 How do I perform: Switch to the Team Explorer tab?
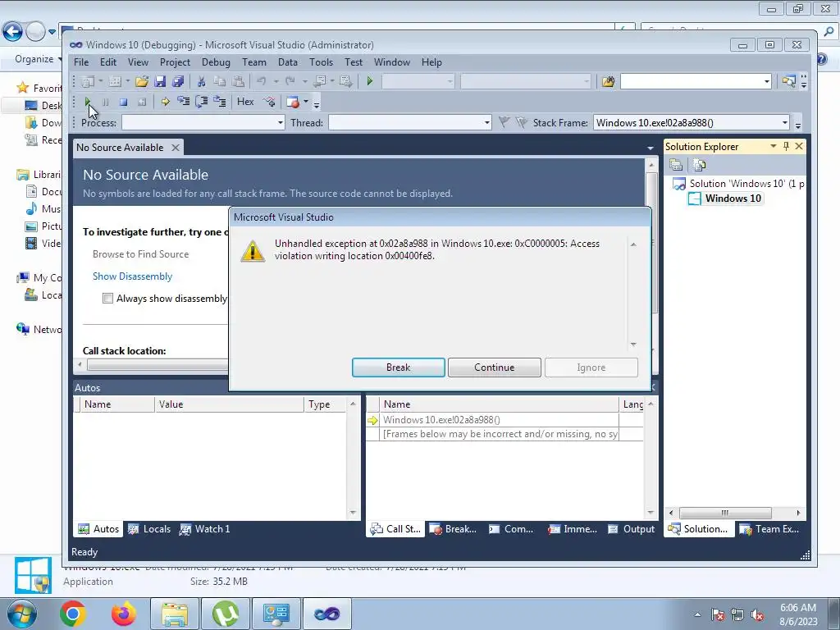(x=769, y=529)
